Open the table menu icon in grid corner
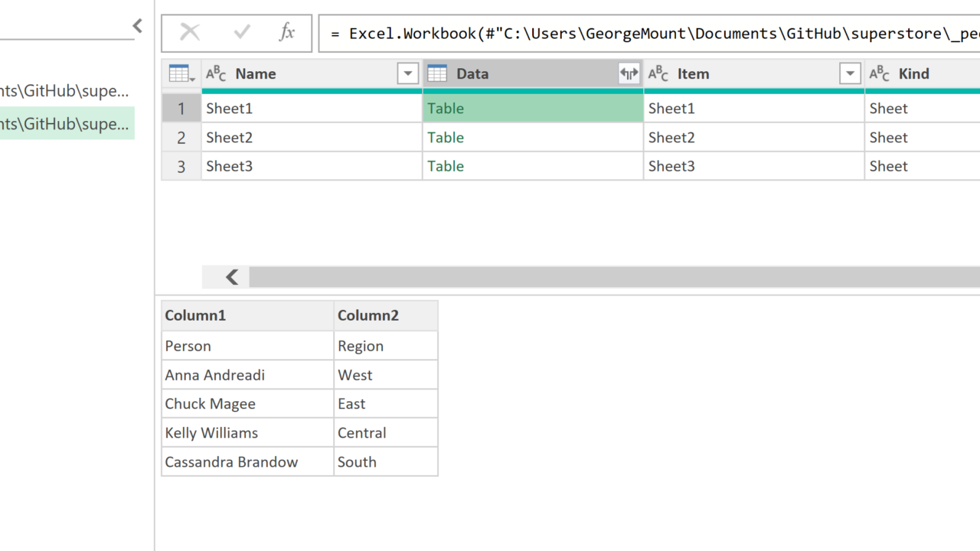Image resolution: width=980 pixels, height=551 pixels. 181,74
